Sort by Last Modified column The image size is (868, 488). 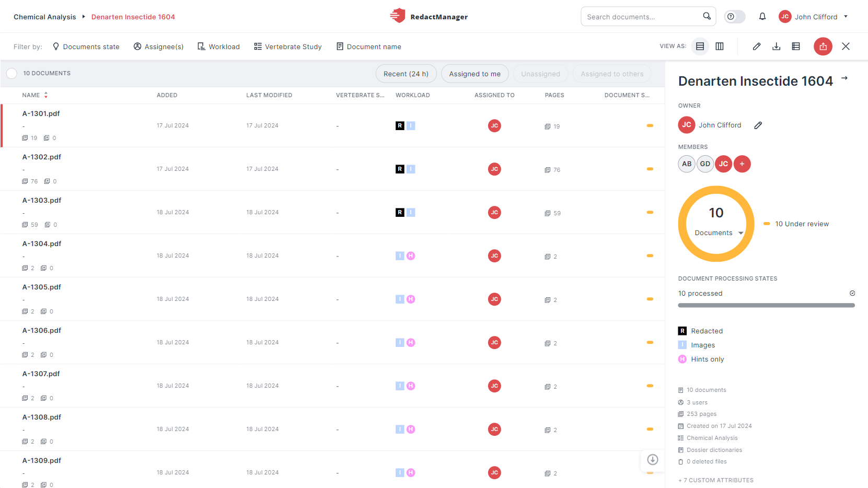pos(269,95)
